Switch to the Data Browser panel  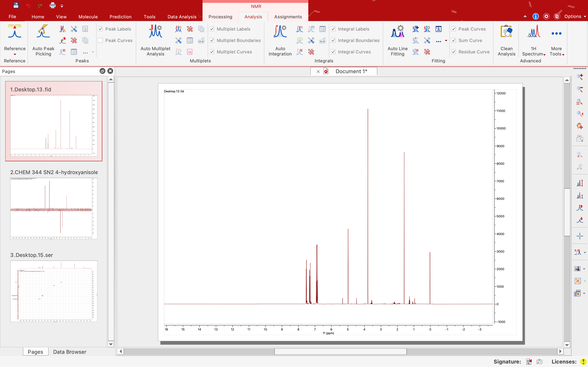click(x=70, y=352)
